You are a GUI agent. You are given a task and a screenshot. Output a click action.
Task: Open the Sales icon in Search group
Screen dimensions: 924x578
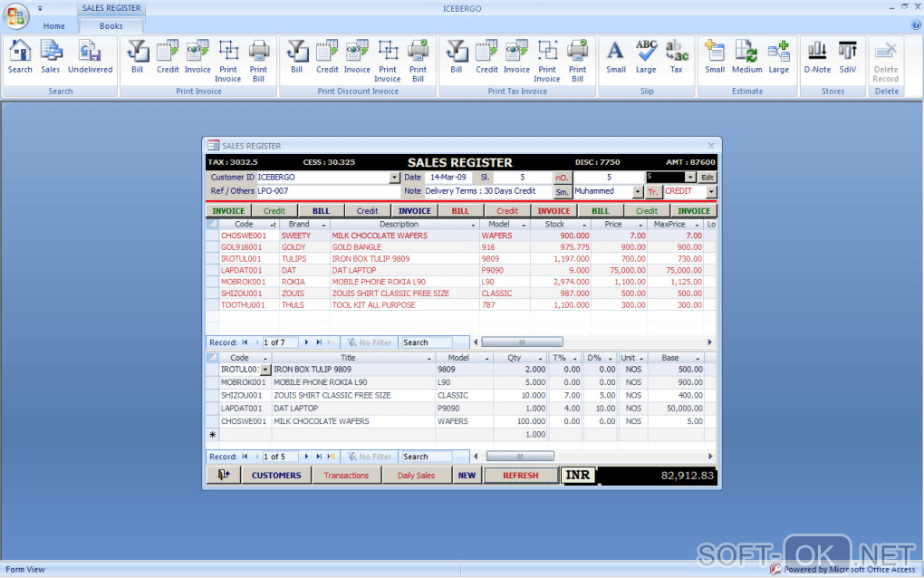click(51, 57)
